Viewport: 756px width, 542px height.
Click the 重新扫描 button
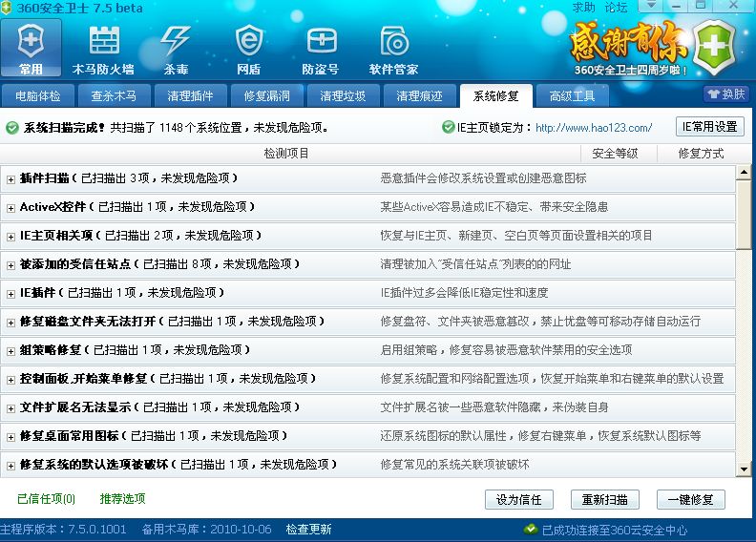click(605, 500)
